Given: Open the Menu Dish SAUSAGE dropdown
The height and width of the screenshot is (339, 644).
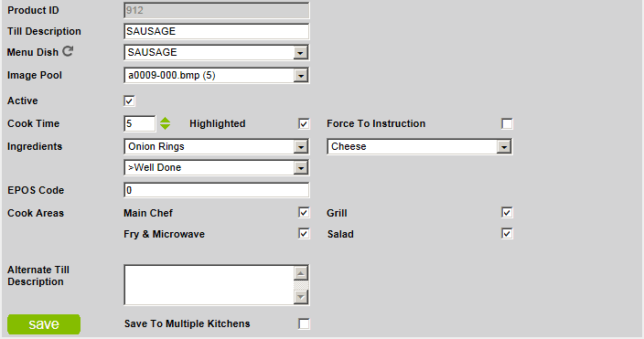Looking at the screenshot, I should pos(217,52).
